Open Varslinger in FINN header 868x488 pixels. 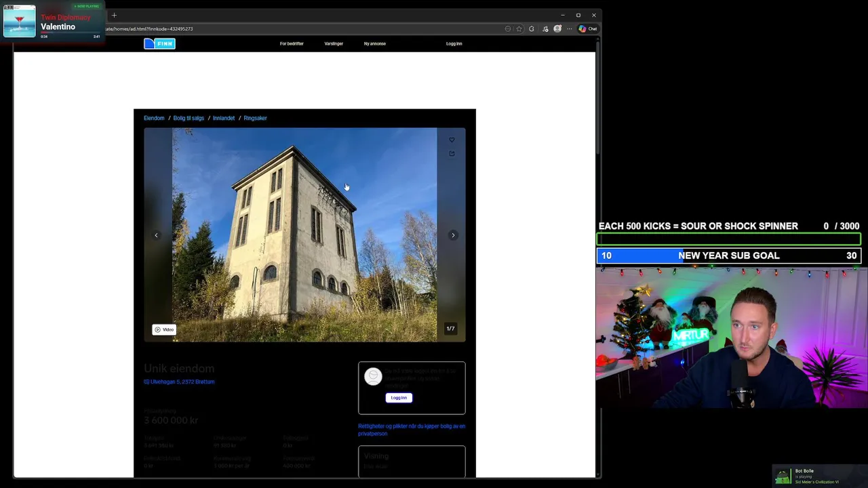point(334,43)
